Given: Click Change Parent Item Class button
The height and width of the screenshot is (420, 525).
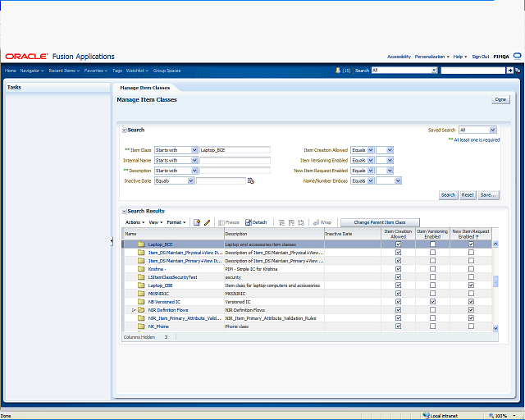Looking at the screenshot, I should [x=379, y=222].
